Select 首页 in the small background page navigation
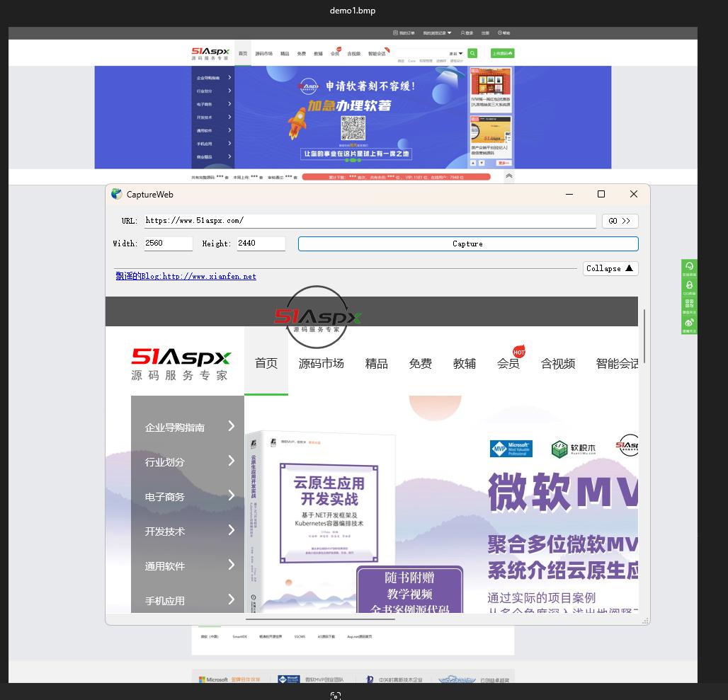Screen dimensions: 728x700 (x=243, y=53)
